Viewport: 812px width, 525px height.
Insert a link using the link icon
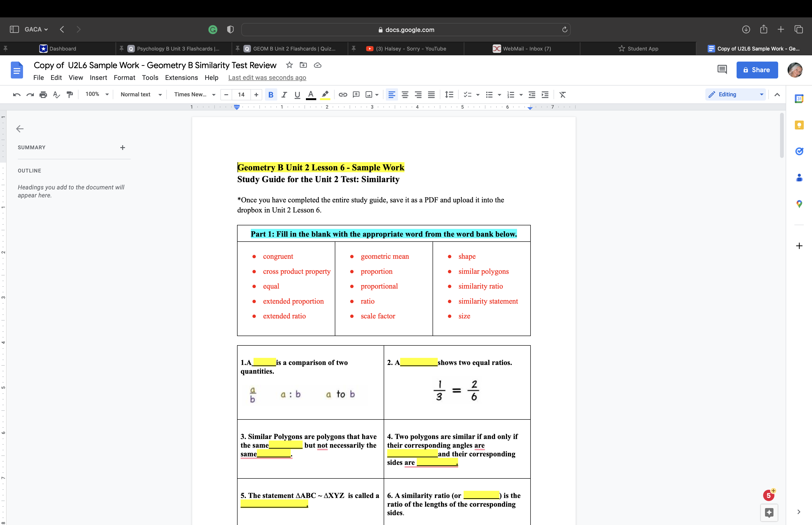click(343, 94)
